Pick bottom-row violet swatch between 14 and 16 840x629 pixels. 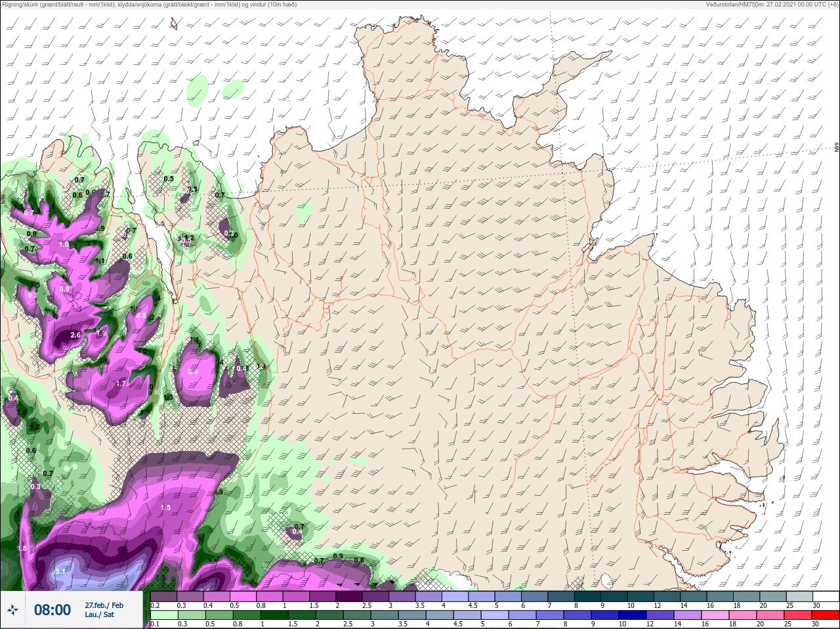[x=688, y=615]
